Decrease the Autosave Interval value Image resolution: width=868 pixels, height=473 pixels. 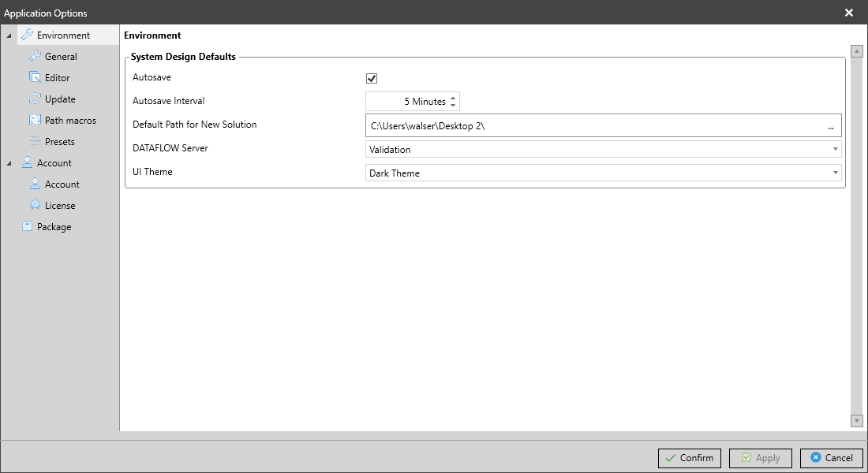point(453,105)
